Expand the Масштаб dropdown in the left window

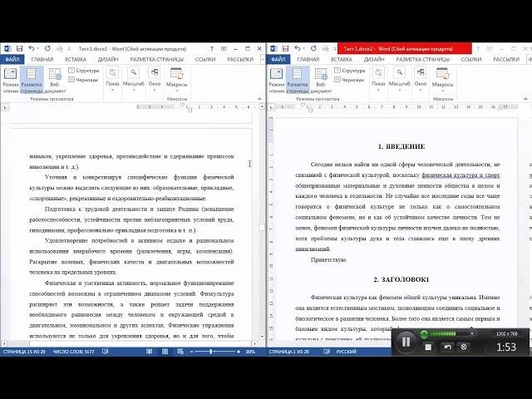pos(133,80)
